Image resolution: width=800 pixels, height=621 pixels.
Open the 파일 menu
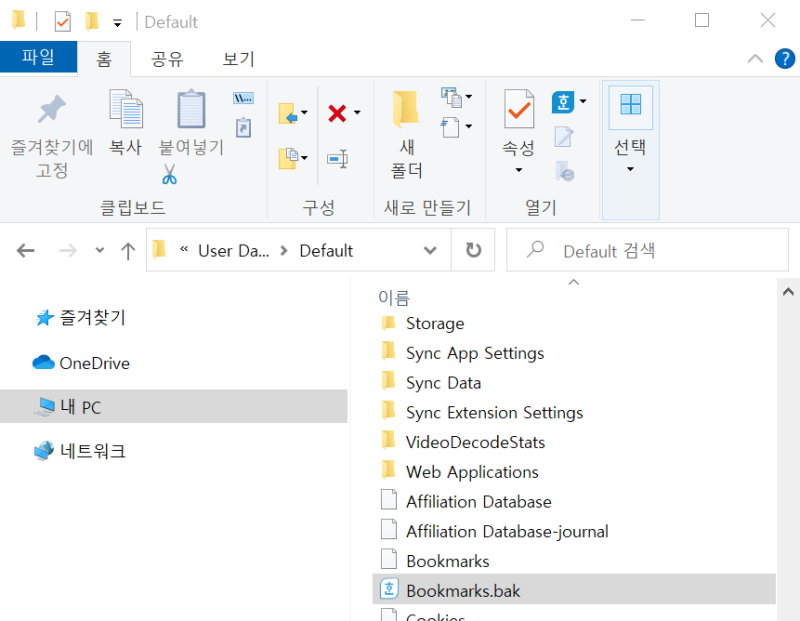[39, 57]
